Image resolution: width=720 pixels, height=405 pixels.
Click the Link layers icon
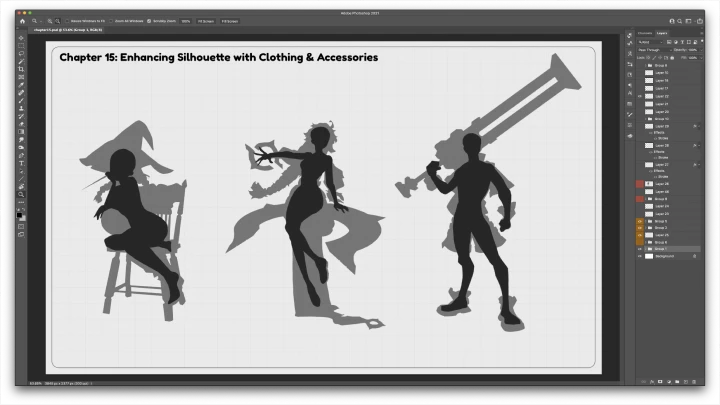click(643, 382)
